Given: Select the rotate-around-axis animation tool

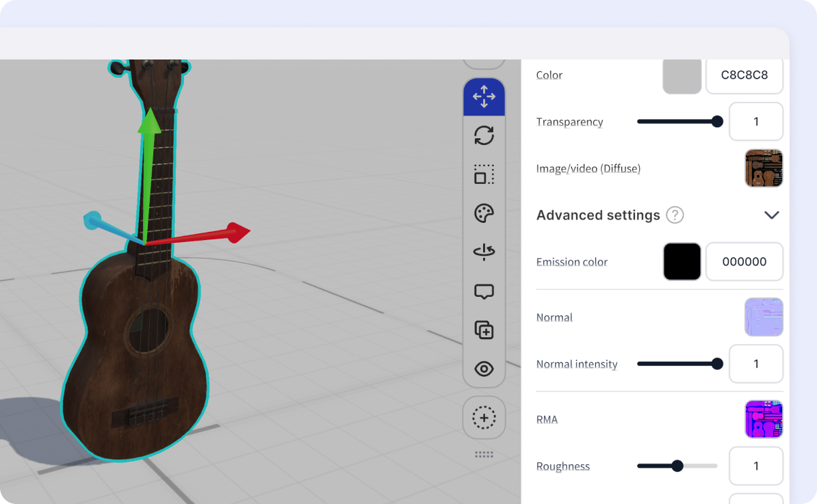Looking at the screenshot, I should [x=484, y=252].
